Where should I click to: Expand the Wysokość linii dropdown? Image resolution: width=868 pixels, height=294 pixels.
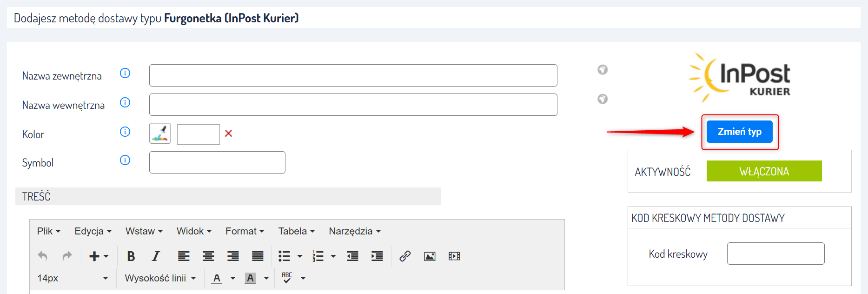(160, 278)
